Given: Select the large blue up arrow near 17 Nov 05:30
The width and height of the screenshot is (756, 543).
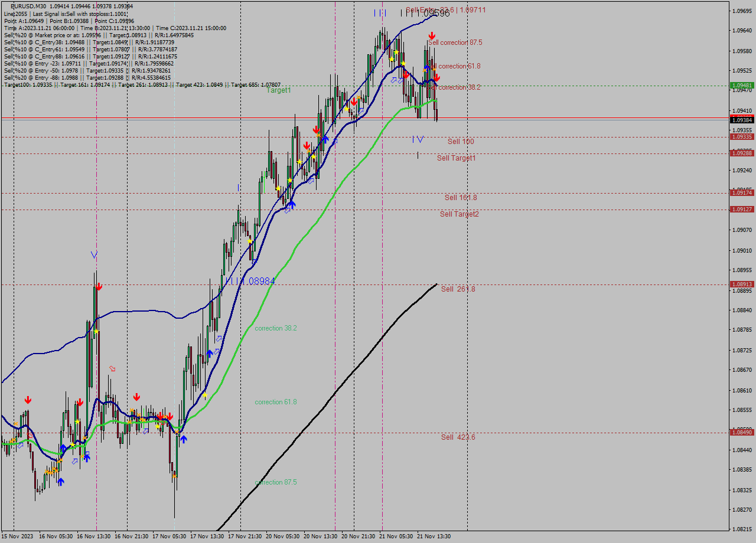Looking at the screenshot, I should 184,439.
